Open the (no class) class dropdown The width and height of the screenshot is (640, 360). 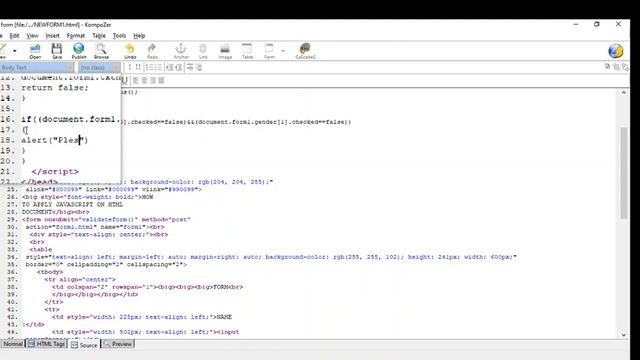pos(99,67)
